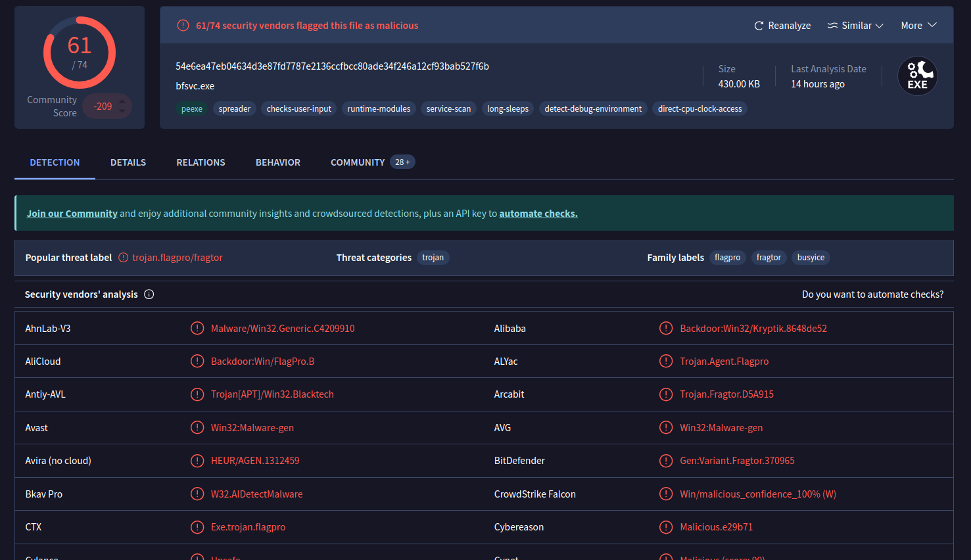Click the service-scan tag
971x560 pixels.
click(x=448, y=109)
